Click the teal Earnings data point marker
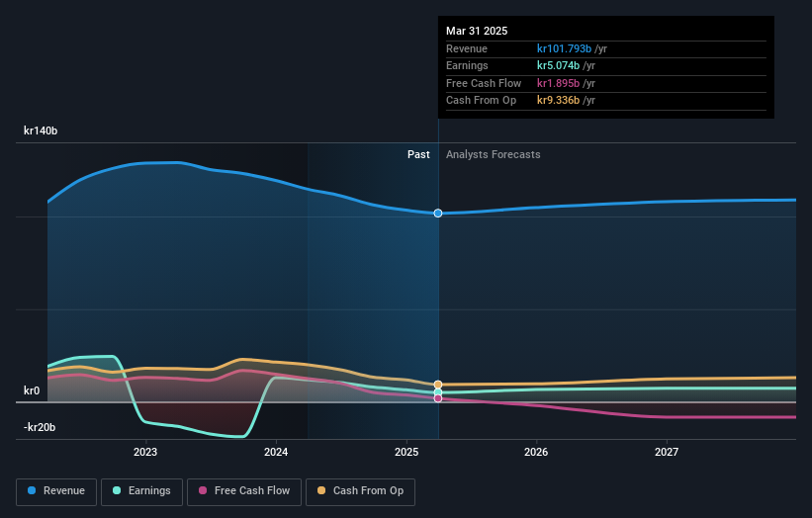The width and height of the screenshot is (812, 518). 438,392
